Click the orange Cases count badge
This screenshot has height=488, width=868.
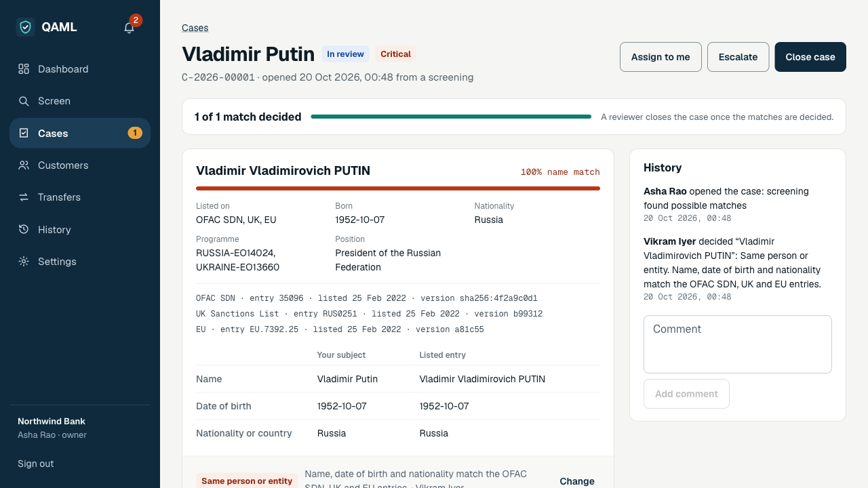point(135,133)
